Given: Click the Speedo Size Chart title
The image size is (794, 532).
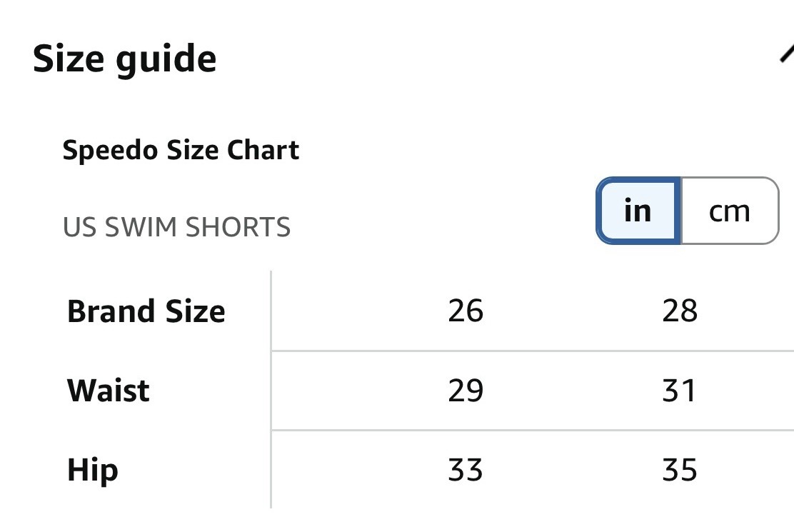Looking at the screenshot, I should click(x=181, y=151).
